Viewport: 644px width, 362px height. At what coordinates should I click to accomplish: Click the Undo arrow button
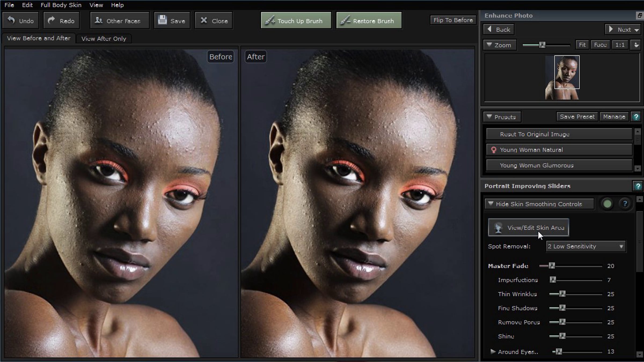21,21
